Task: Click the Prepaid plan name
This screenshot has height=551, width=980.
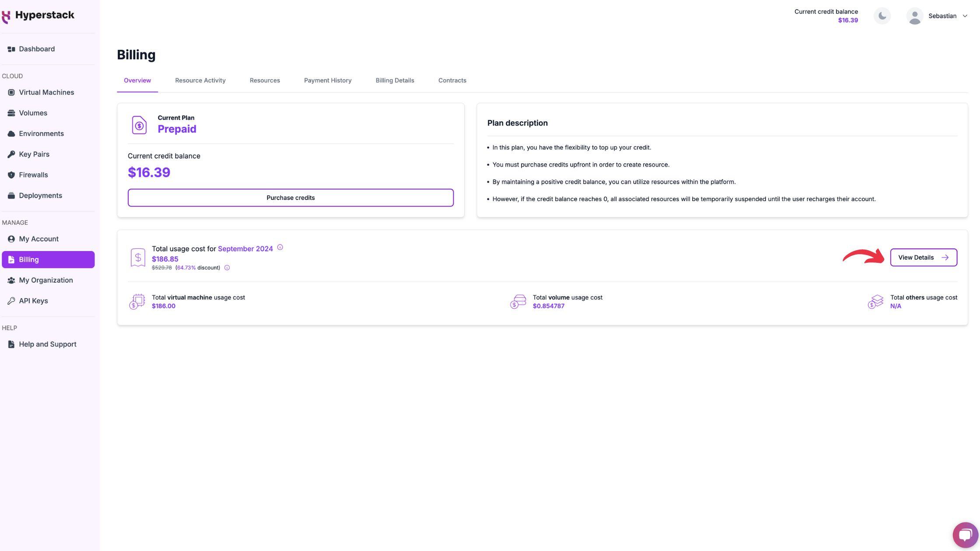Action: [x=177, y=129]
